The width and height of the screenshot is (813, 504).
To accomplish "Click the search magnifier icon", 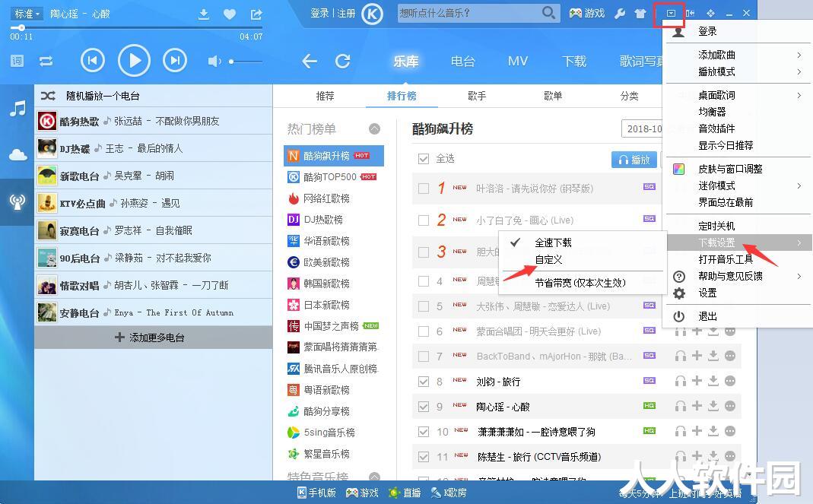I will tap(548, 12).
